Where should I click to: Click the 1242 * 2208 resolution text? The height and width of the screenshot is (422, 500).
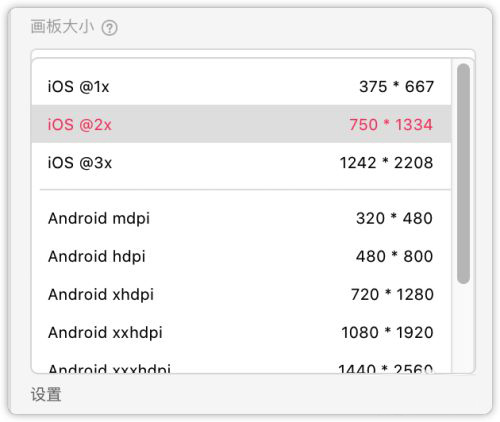tap(386, 163)
